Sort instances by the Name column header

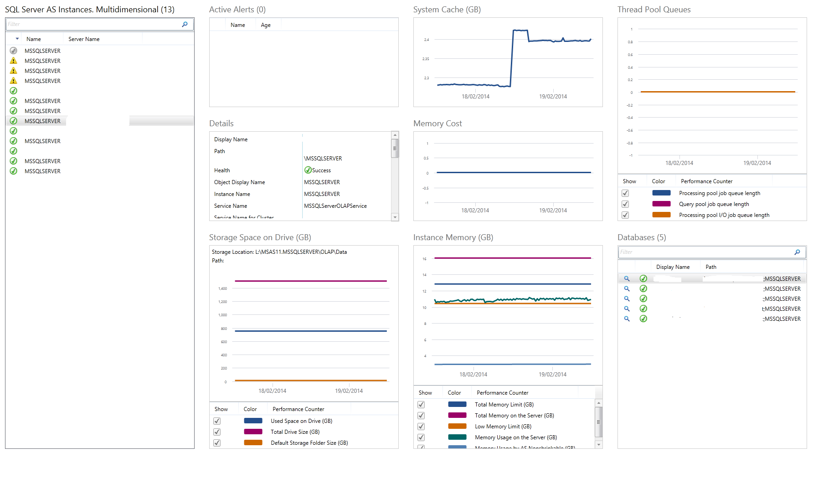coord(34,39)
